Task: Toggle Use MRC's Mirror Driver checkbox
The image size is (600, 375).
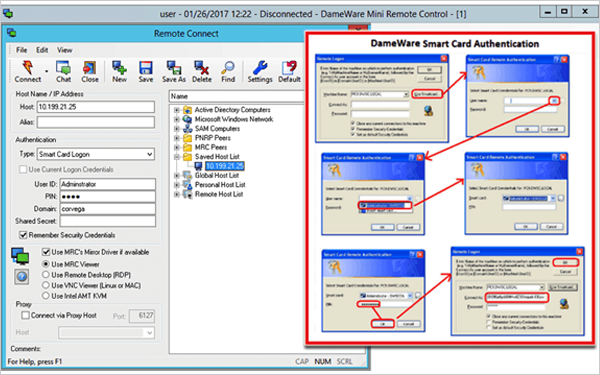Action: (x=46, y=252)
